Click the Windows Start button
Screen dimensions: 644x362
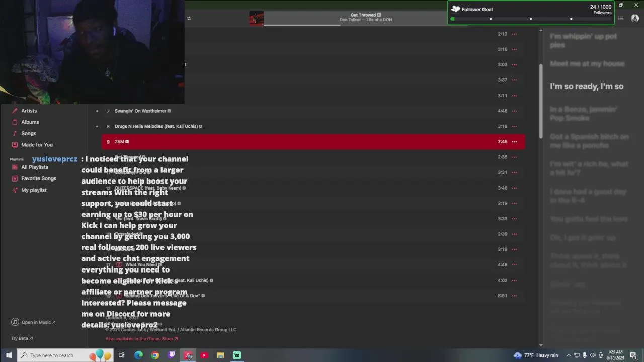pyautogui.click(x=9, y=355)
